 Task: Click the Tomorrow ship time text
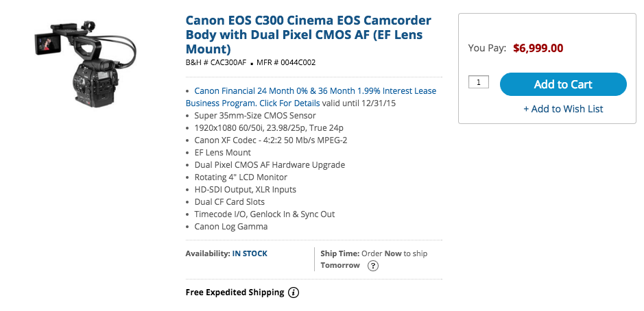click(340, 266)
